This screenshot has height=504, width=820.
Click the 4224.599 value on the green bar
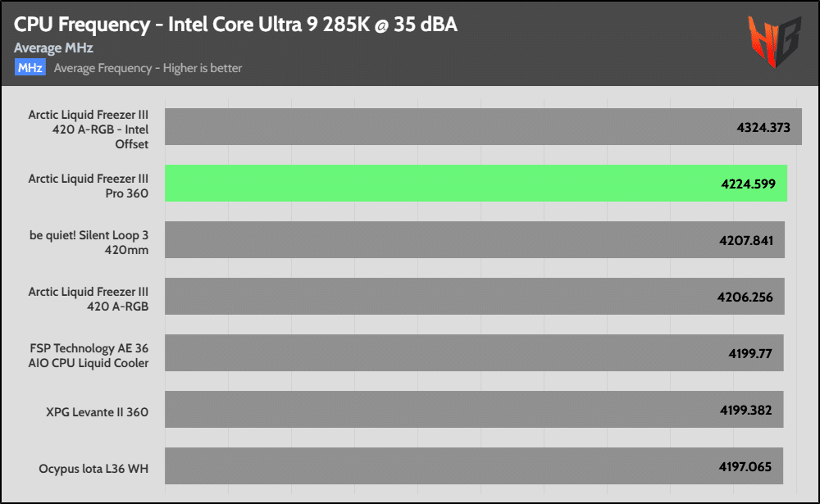click(x=748, y=184)
